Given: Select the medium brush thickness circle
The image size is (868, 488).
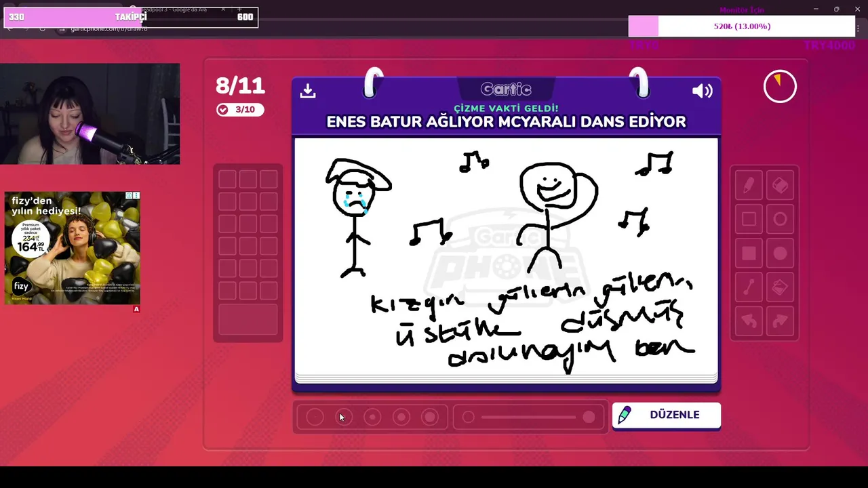Looking at the screenshot, I should [372, 418].
